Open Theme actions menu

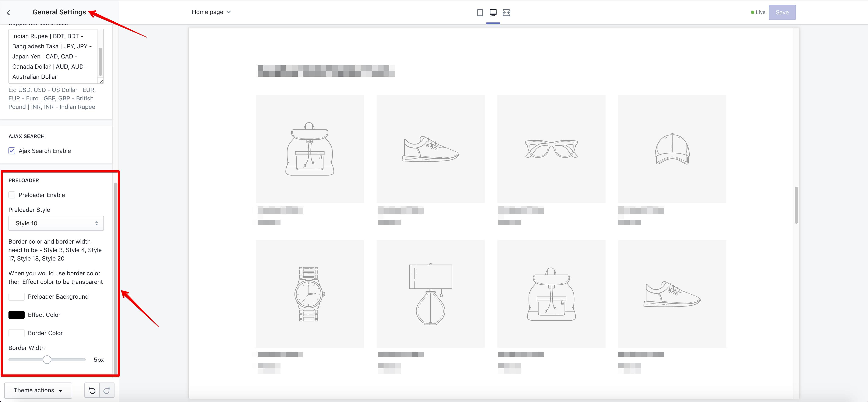pos(38,390)
